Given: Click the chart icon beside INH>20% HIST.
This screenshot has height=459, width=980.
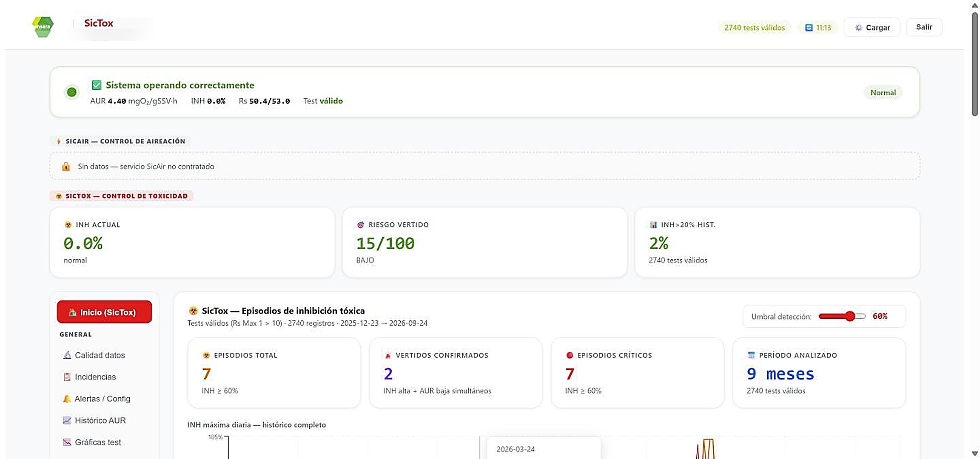Looking at the screenshot, I should [x=653, y=225].
